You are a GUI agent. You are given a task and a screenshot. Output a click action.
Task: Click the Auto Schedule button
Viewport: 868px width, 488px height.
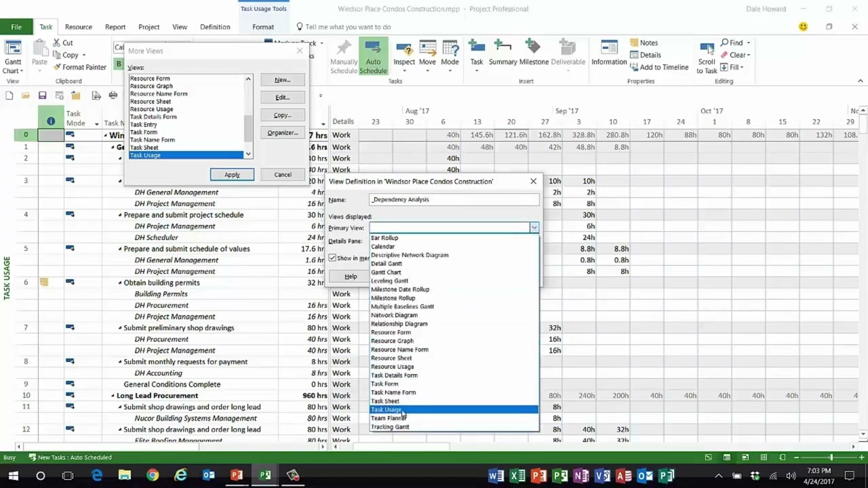[x=373, y=56]
